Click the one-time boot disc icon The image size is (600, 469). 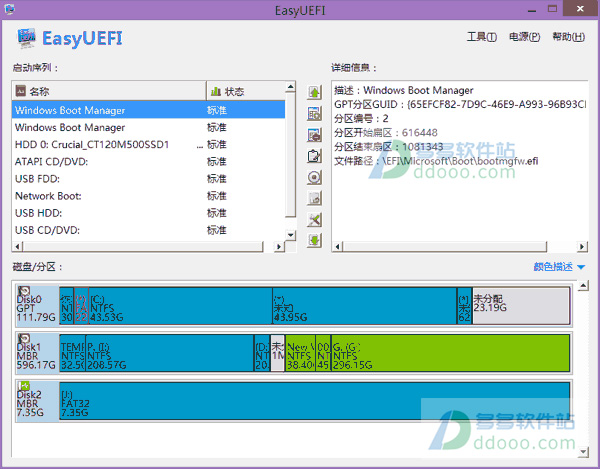coord(314,177)
